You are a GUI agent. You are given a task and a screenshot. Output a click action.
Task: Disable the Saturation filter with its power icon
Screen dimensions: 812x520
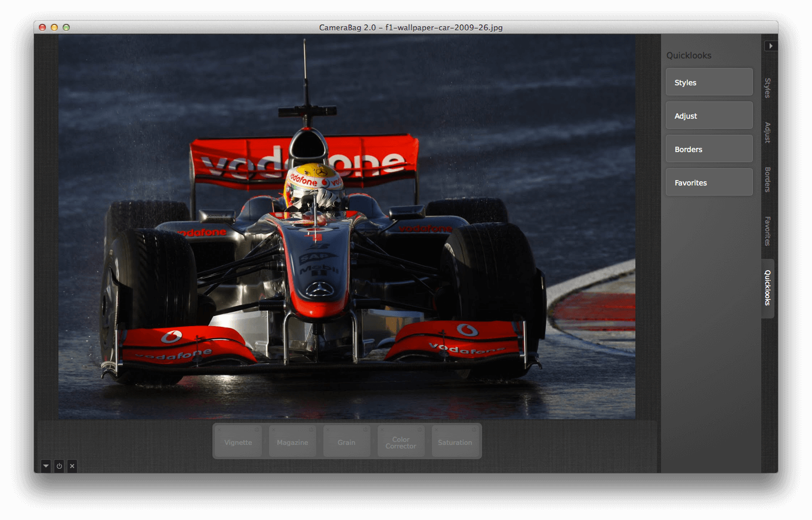(x=474, y=429)
